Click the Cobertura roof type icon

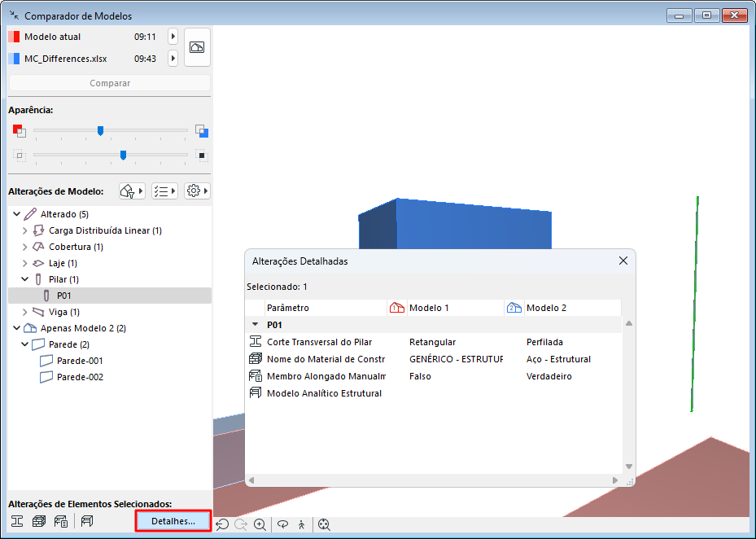tap(38, 247)
